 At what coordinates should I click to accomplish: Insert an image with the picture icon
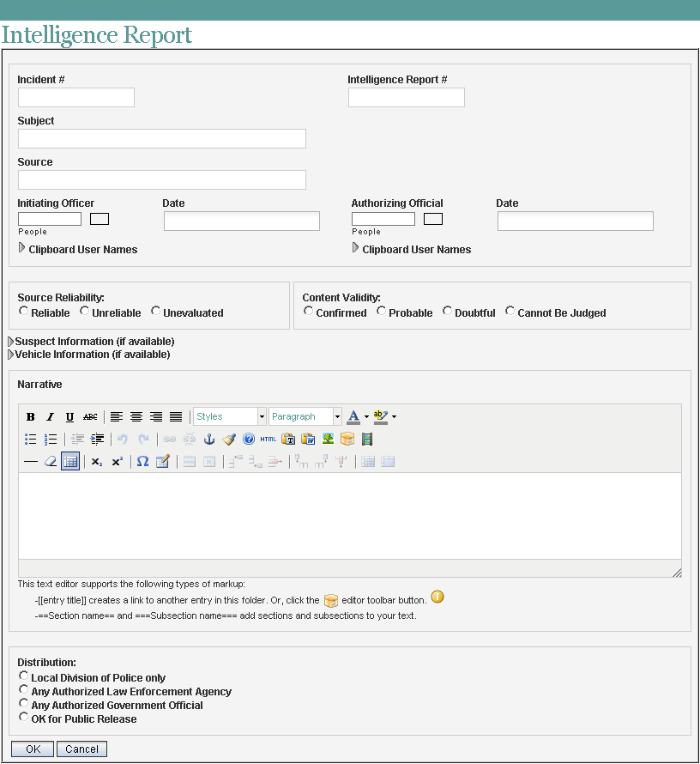click(x=328, y=439)
